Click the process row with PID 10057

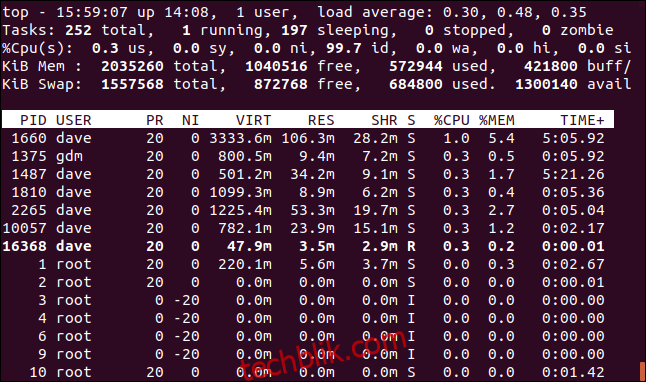click(308, 228)
